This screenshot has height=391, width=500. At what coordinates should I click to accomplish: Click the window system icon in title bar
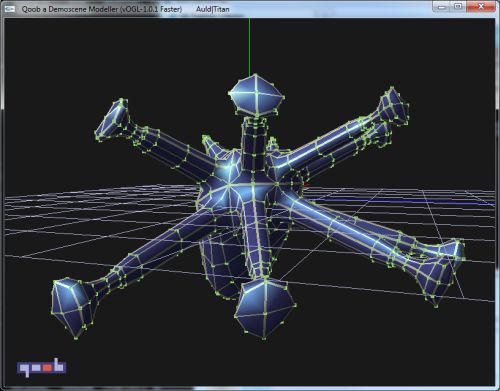(10, 9)
